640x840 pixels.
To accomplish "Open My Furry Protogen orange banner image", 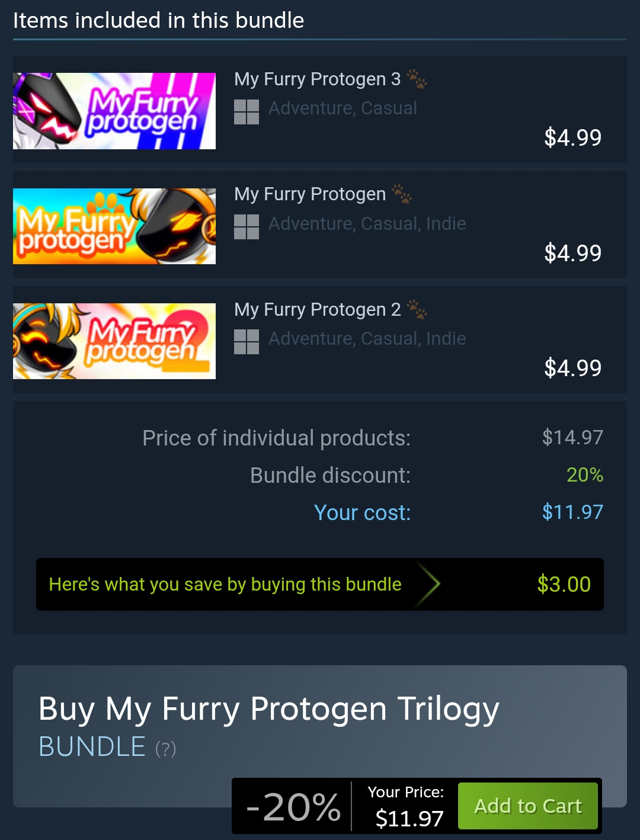I will click(x=114, y=226).
